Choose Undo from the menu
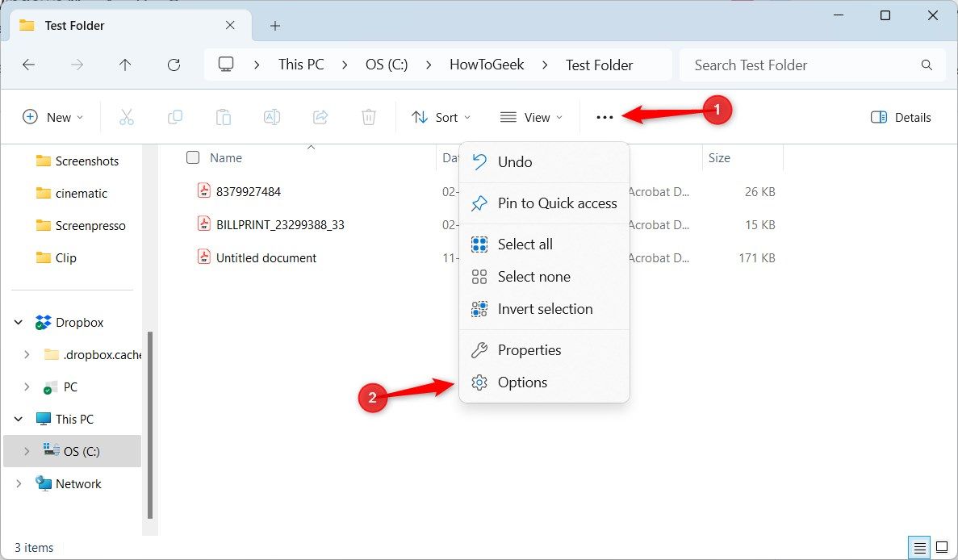Viewport: 958px width, 560px height. point(545,162)
